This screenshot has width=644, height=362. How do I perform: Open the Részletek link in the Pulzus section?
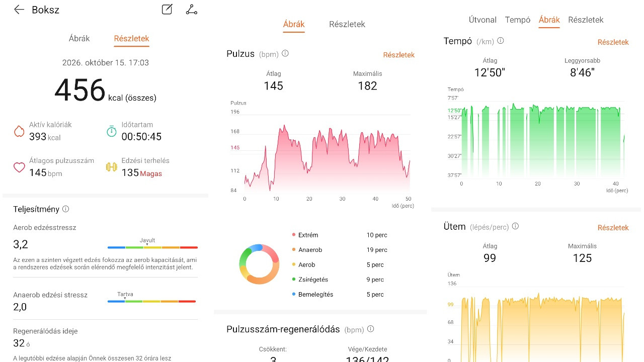399,55
